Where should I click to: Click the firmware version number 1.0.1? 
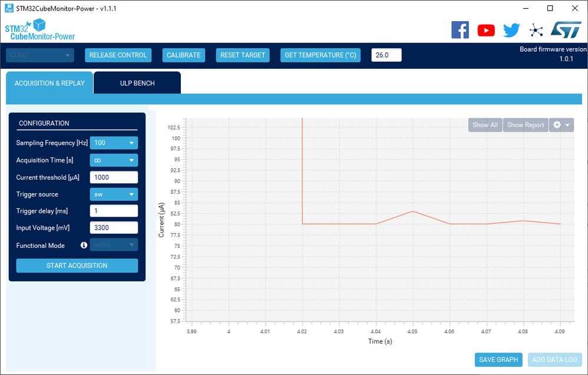566,59
